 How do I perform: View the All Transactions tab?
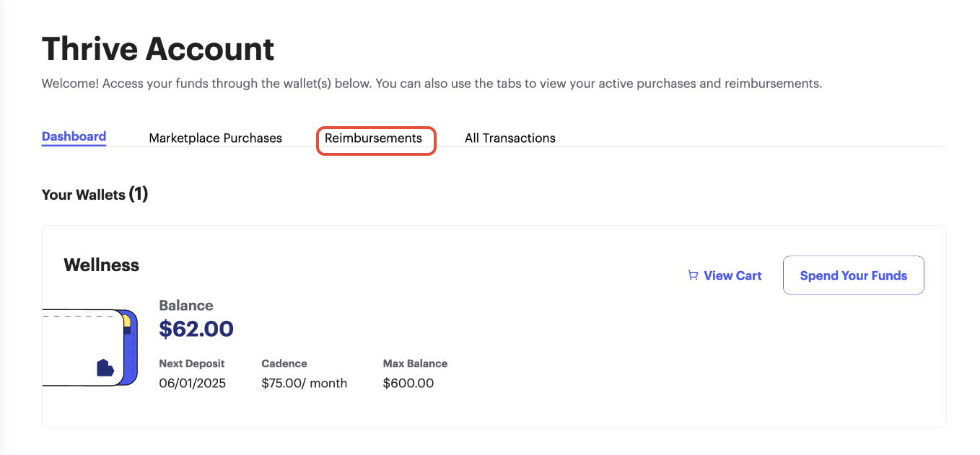coord(509,138)
